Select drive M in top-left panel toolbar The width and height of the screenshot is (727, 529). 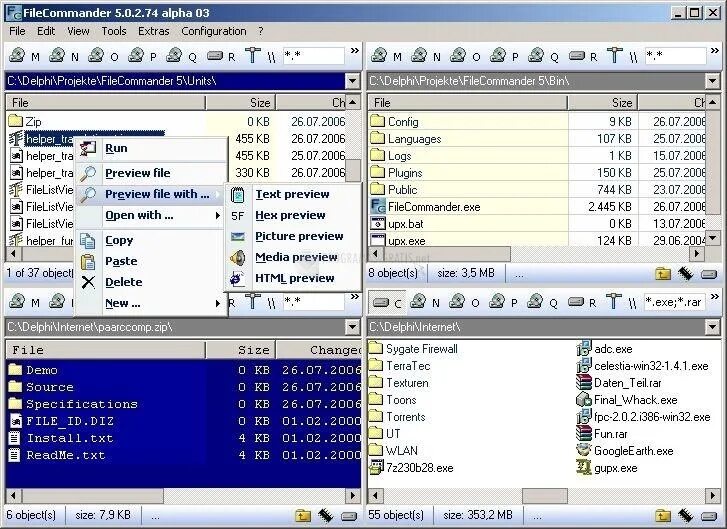pyautogui.click(x=24, y=56)
